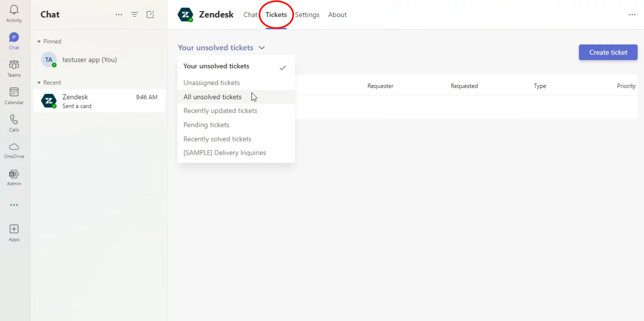Choose All unsolved tickets view

[236, 97]
